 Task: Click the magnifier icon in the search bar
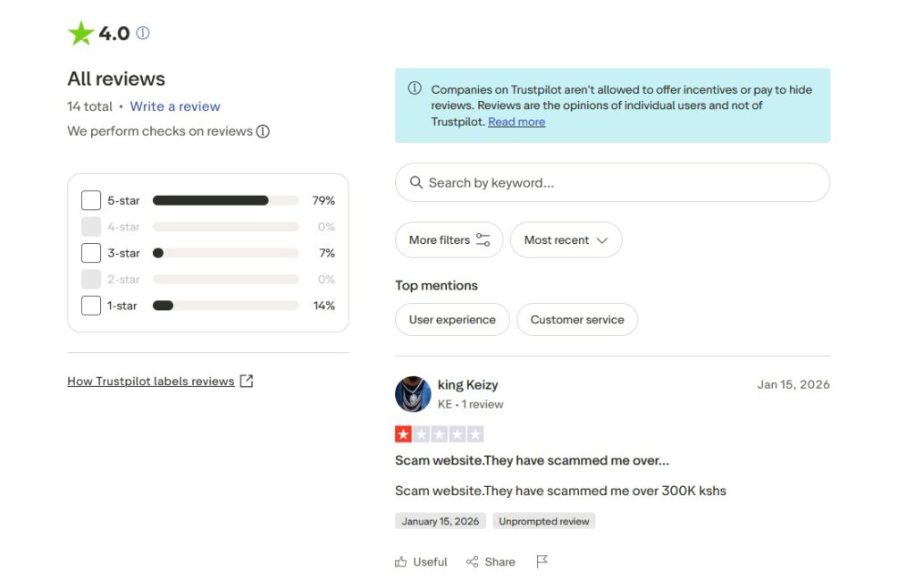click(416, 182)
